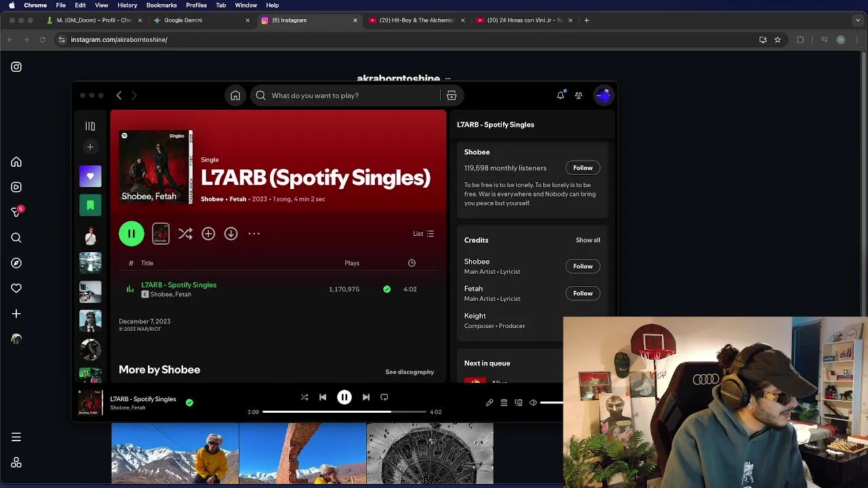Download the L7ARB single
Screen dimensions: 868x488
tap(231, 233)
